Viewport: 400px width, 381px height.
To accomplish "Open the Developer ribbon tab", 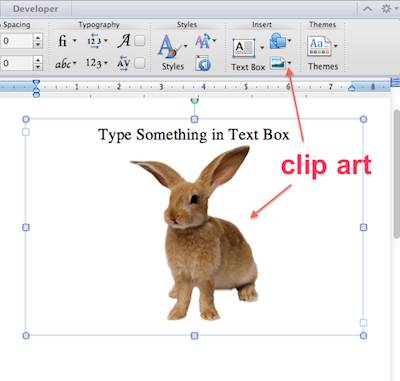I will [35, 9].
